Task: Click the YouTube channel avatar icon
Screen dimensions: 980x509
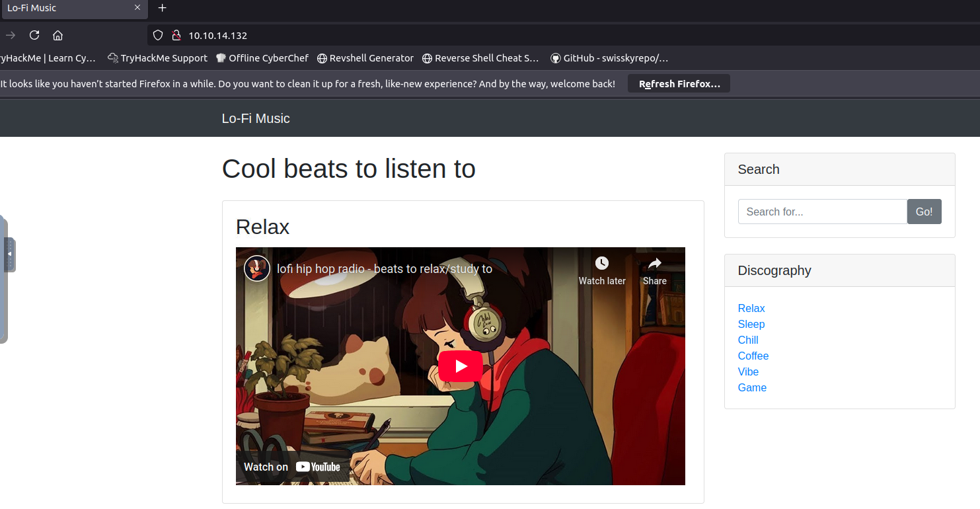Action: [x=257, y=268]
